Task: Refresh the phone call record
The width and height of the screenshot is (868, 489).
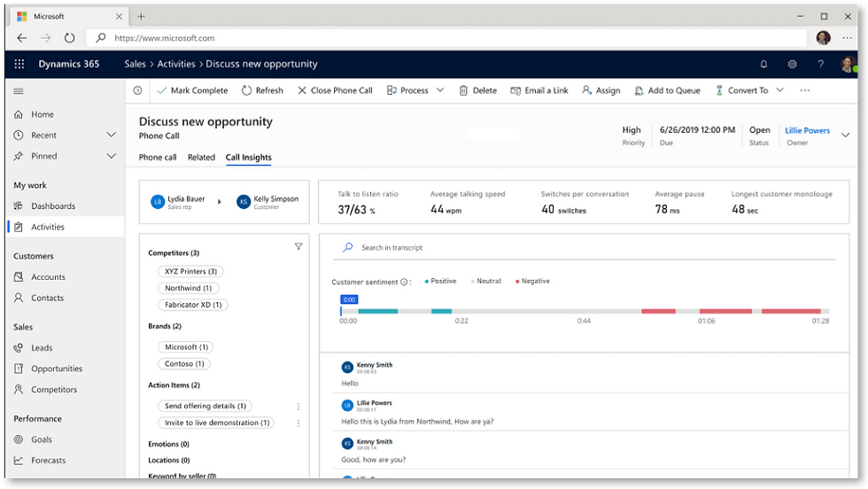Action: (262, 90)
